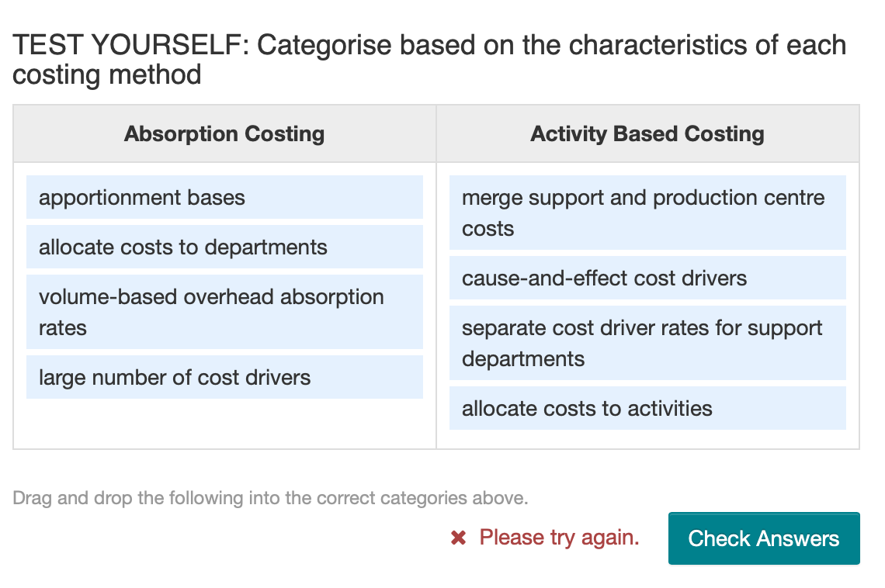Click the 'allocate costs to departments' item
This screenshot has height=588, width=885.
(x=224, y=247)
